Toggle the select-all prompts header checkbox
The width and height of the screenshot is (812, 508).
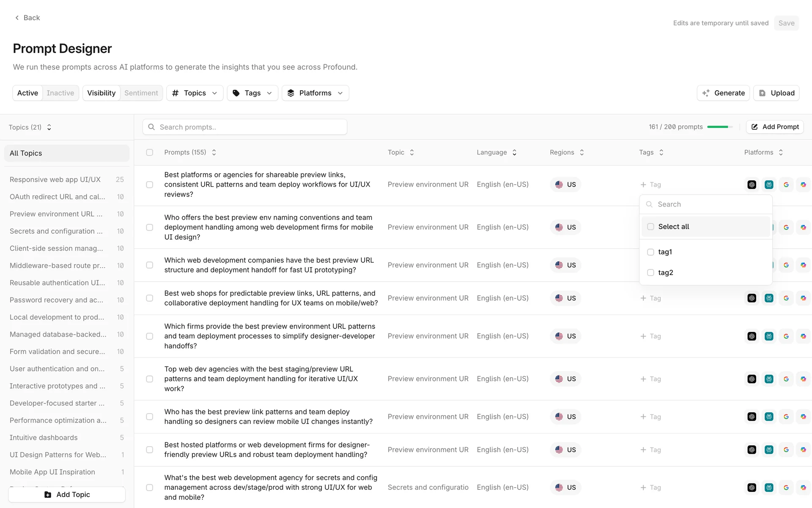[x=150, y=152]
